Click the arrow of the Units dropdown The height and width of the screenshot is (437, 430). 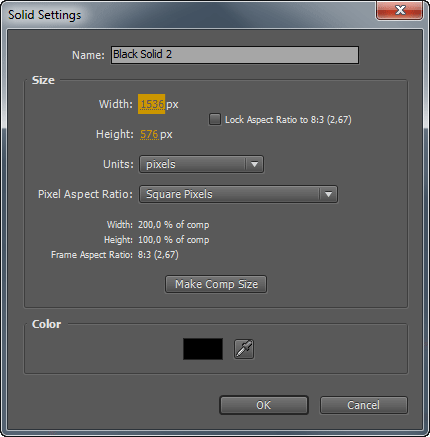tap(254, 164)
